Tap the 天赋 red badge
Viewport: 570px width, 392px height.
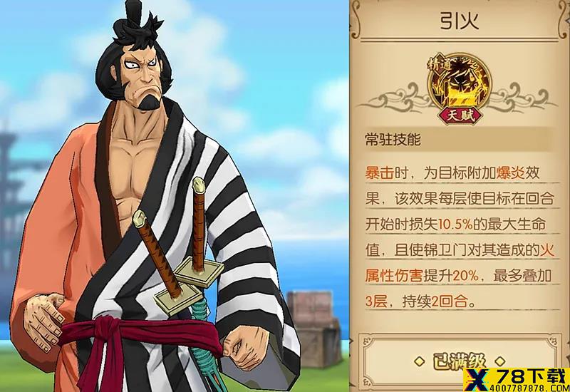[x=460, y=116]
